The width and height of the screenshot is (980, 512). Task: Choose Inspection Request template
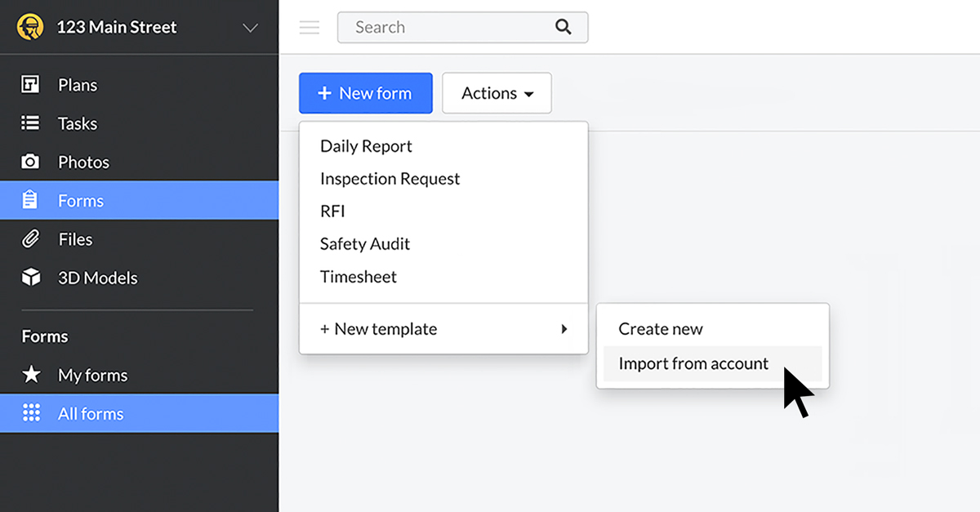click(x=390, y=178)
